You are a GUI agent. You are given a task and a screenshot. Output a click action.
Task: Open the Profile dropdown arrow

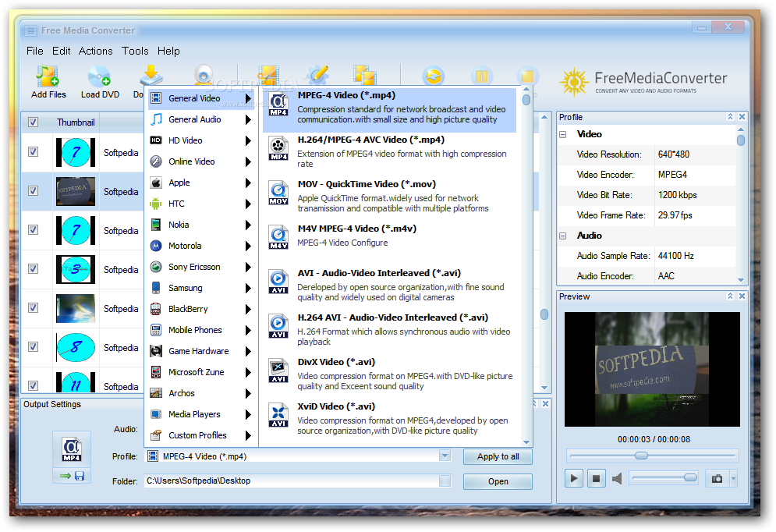(x=445, y=456)
